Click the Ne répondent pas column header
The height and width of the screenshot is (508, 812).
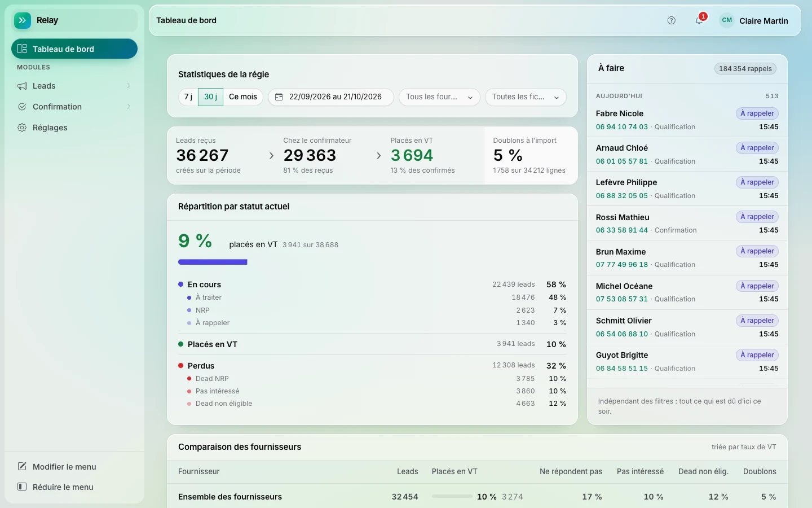pyautogui.click(x=571, y=472)
